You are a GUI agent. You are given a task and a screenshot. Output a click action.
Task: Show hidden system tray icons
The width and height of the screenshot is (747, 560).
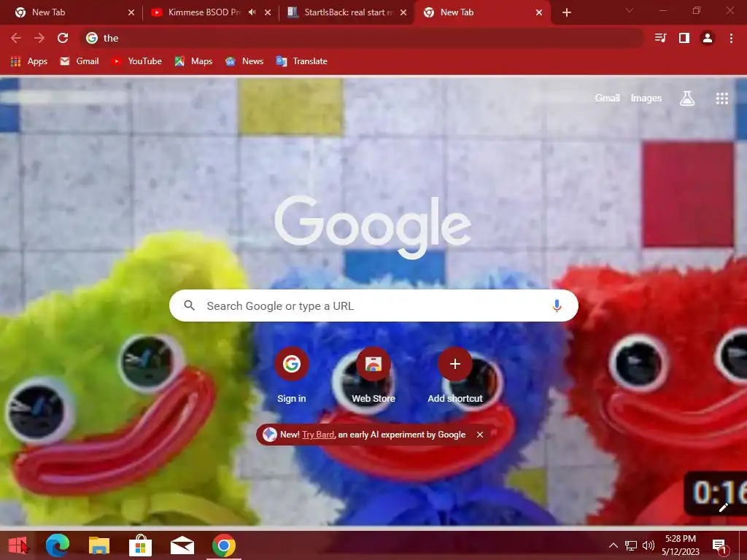pyautogui.click(x=614, y=545)
